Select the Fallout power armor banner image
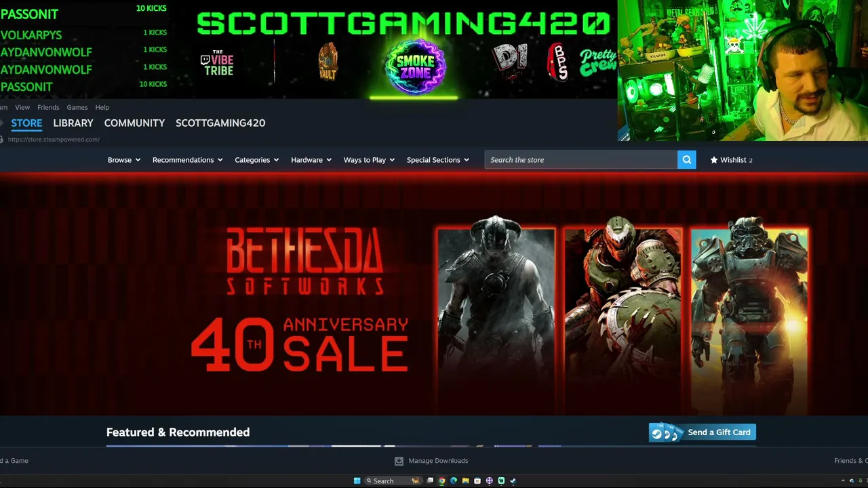Screen dimensions: 868x488 749,315
